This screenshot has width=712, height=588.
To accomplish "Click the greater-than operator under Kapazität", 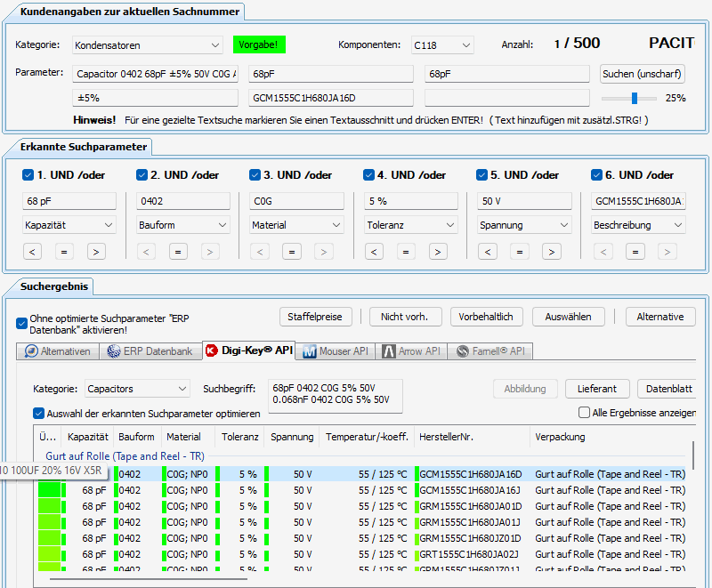I will (x=96, y=252).
